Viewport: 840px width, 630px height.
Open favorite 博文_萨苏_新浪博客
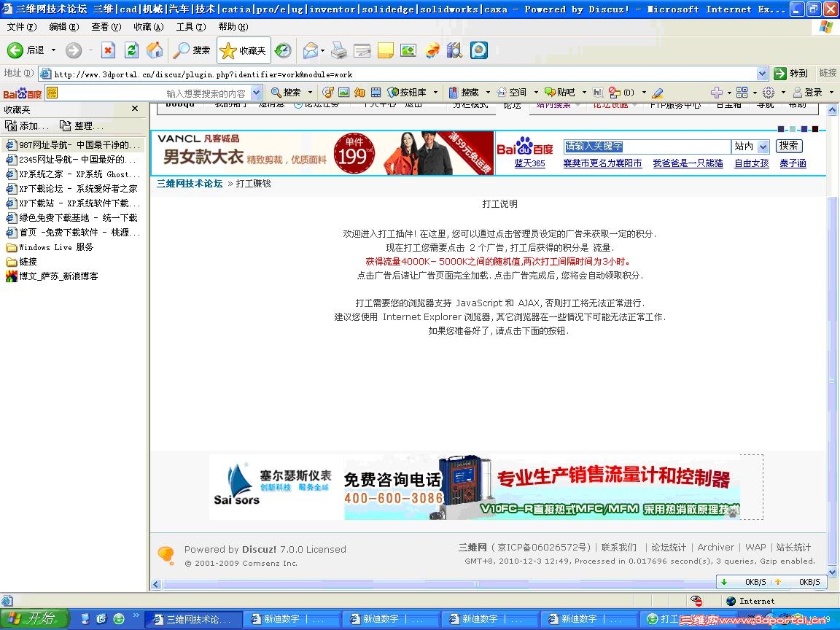(52, 276)
